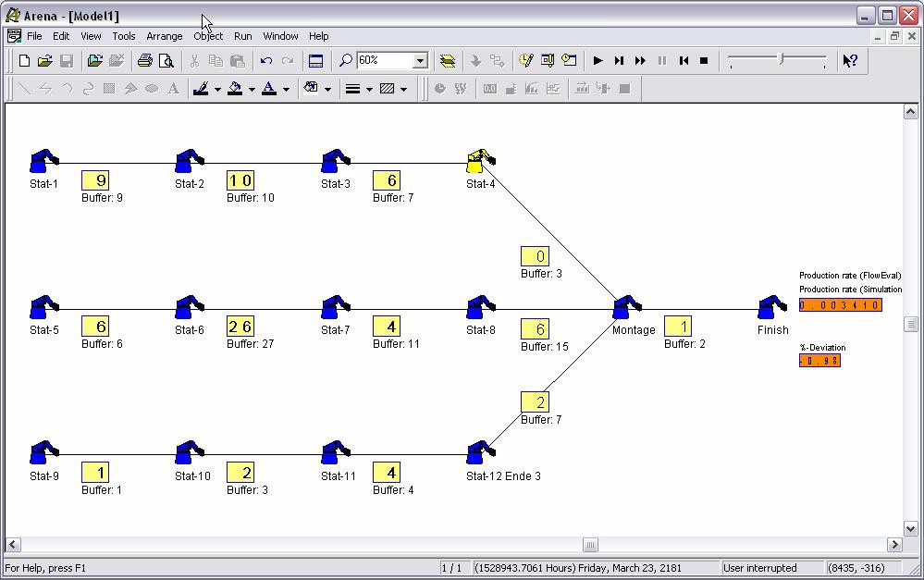The image size is (924, 580).
Task: Click the Zoom magnifier icon
Action: coord(345,61)
